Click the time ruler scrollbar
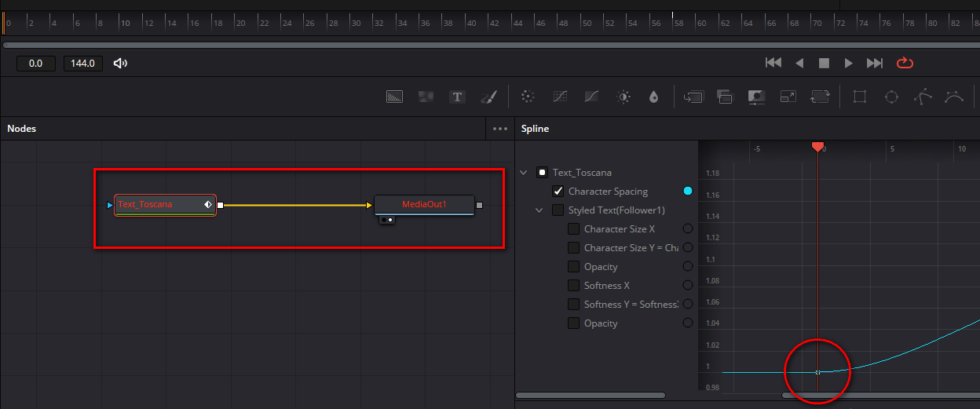The width and height of the screenshot is (980, 409). [x=490, y=45]
